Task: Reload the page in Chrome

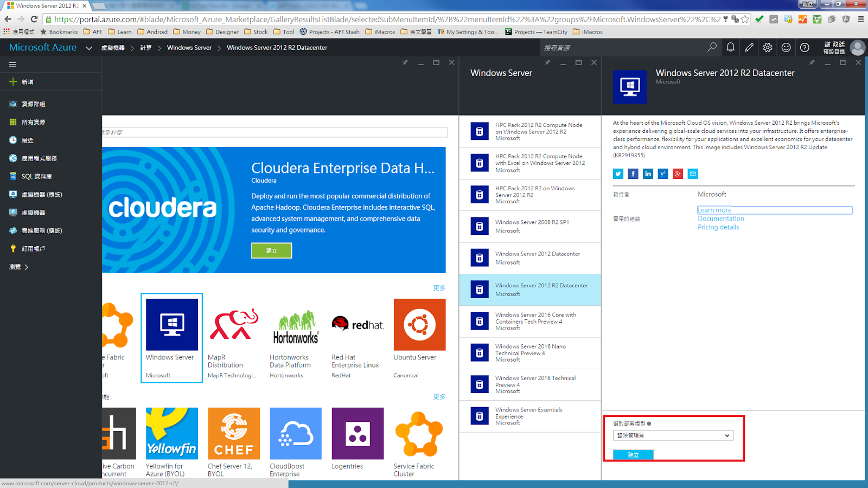Action: [x=34, y=19]
